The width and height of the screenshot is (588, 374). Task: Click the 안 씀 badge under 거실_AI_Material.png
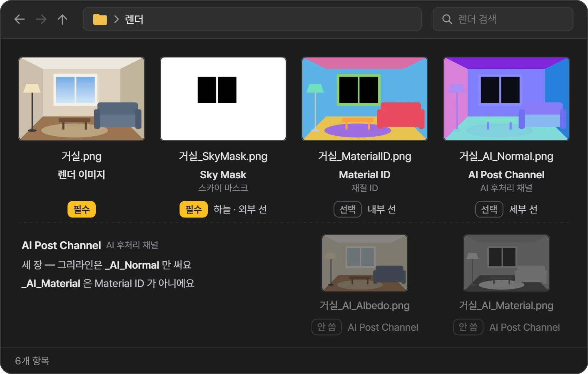click(468, 327)
